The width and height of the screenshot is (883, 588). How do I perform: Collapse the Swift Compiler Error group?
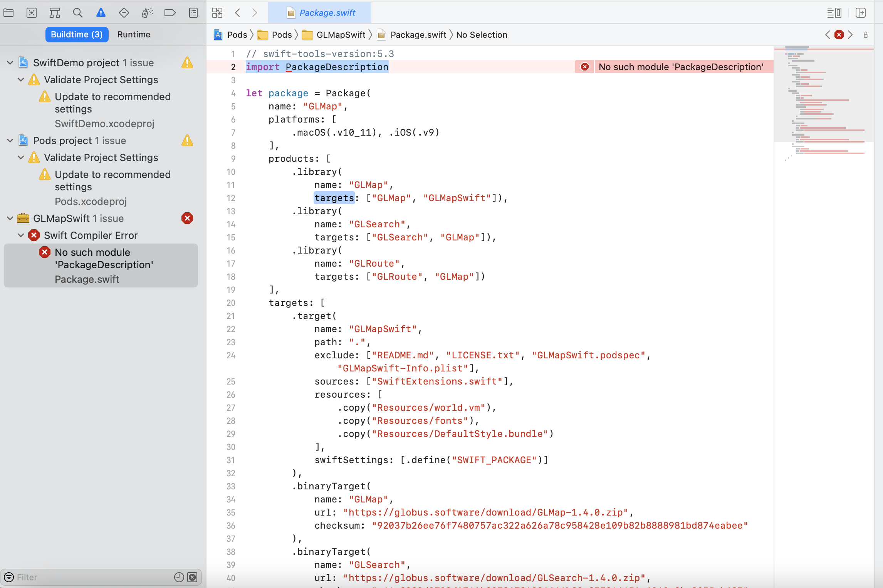(21, 235)
